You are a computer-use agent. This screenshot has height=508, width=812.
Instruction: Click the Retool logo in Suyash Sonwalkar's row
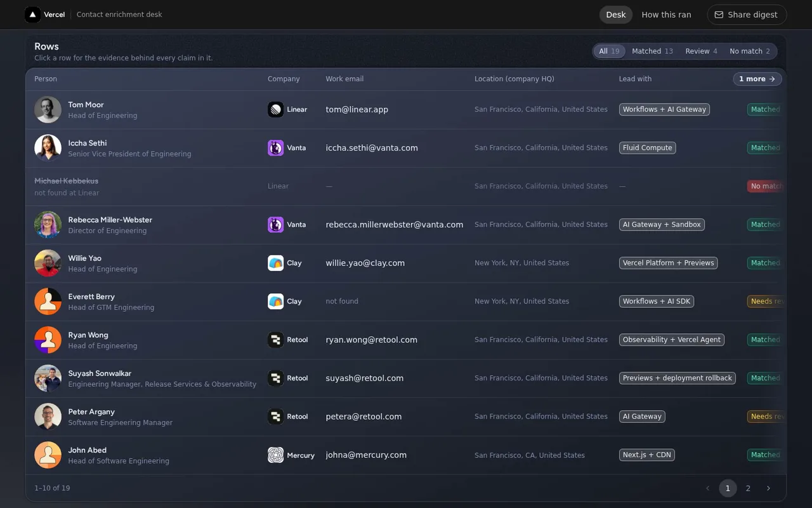tap(275, 378)
